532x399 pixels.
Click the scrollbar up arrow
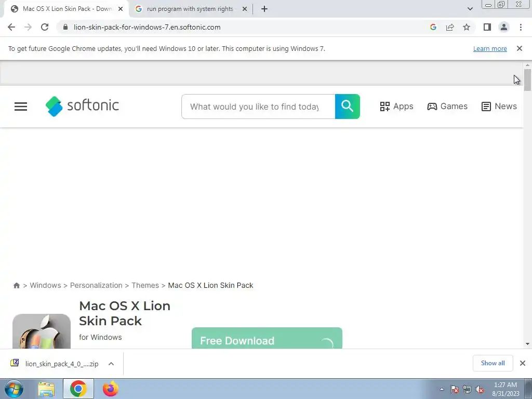tap(527, 65)
